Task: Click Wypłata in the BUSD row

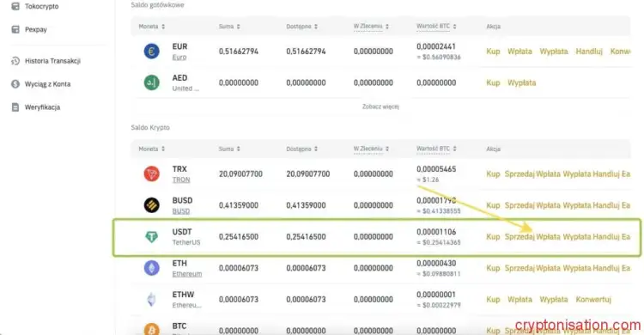Action: click(x=577, y=205)
